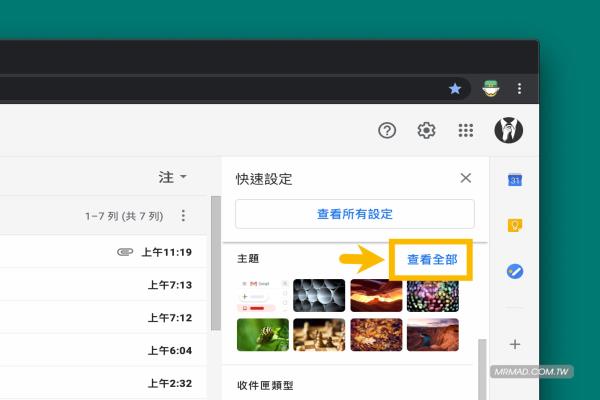Open Gmail help question mark icon

tap(387, 131)
